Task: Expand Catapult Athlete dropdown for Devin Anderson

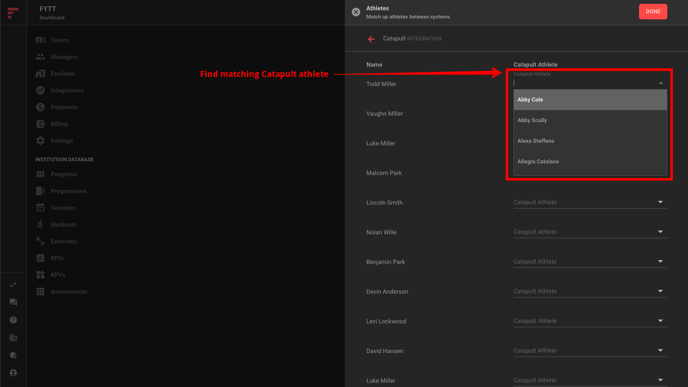Action: 590,291
